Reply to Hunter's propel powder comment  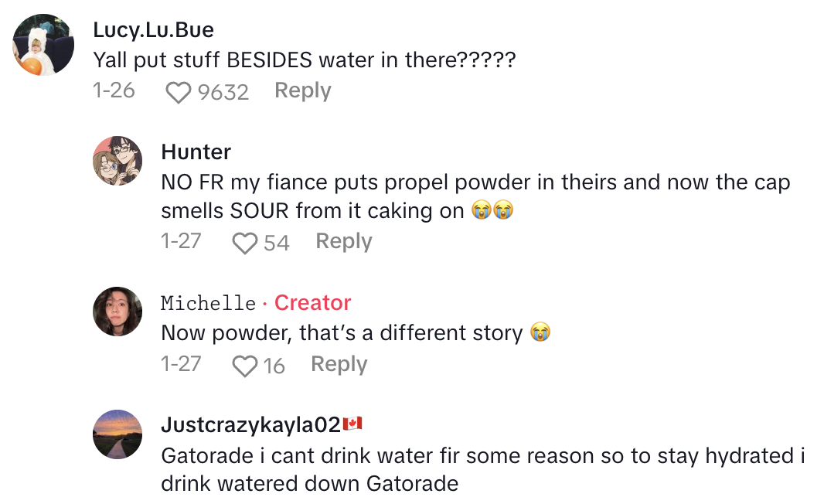pyautogui.click(x=344, y=242)
